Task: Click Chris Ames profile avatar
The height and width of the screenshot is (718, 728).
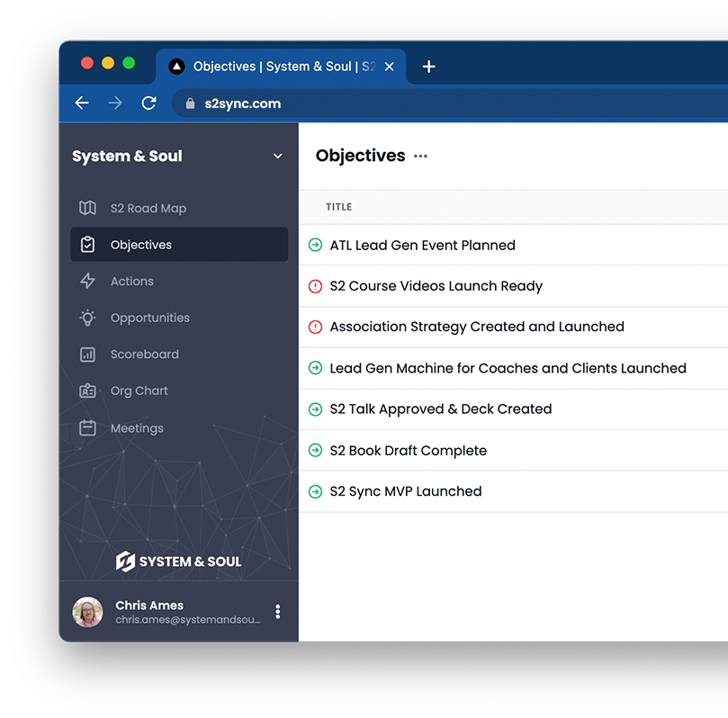Action: pos(87,612)
